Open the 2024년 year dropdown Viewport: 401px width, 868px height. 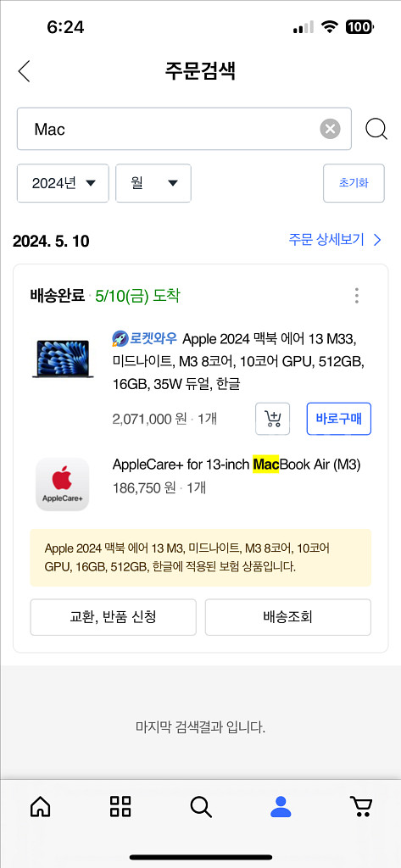pyautogui.click(x=63, y=183)
